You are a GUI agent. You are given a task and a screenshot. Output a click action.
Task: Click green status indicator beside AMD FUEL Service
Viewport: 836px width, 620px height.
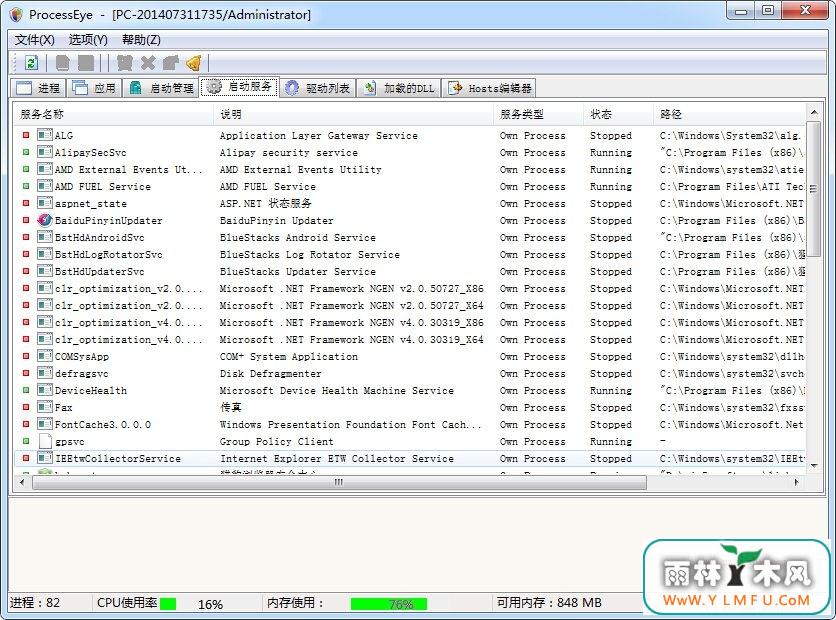click(26, 187)
